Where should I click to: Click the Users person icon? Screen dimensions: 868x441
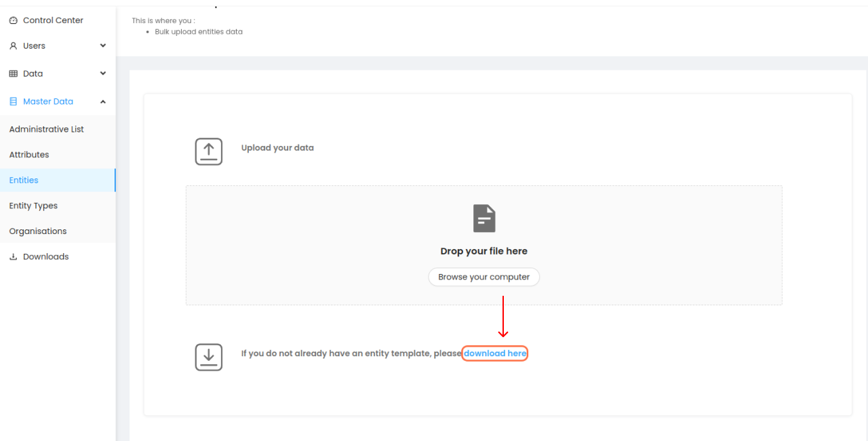tap(14, 46)
